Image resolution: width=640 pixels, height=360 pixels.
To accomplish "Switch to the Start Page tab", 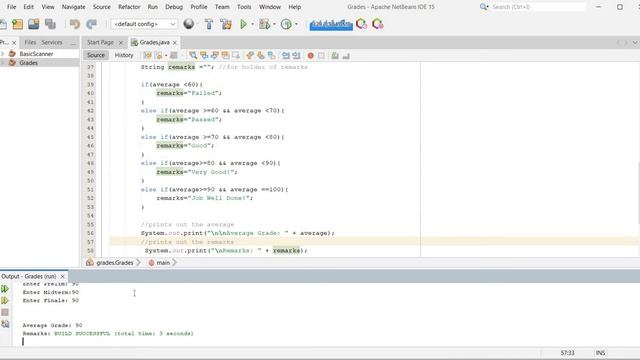I will [x=100, y=42].
